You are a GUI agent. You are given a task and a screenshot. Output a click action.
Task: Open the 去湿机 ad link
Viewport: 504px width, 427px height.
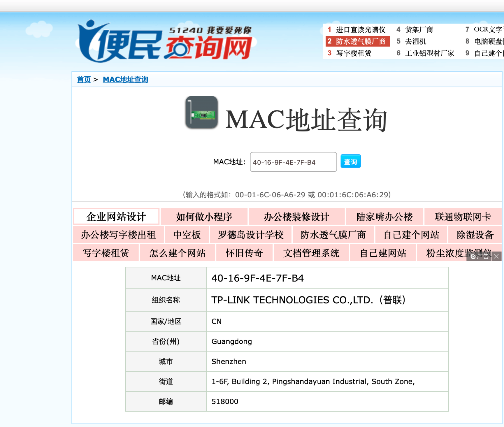[x=415, y=41]
